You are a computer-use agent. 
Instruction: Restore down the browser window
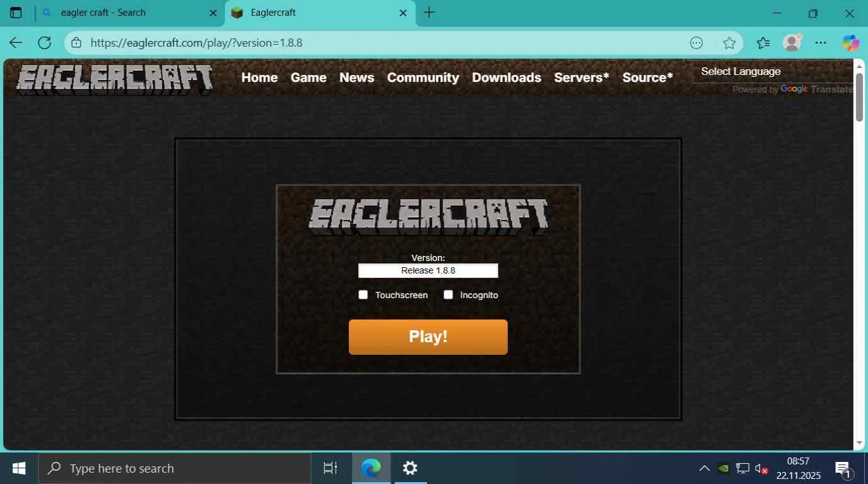(813, 13)
